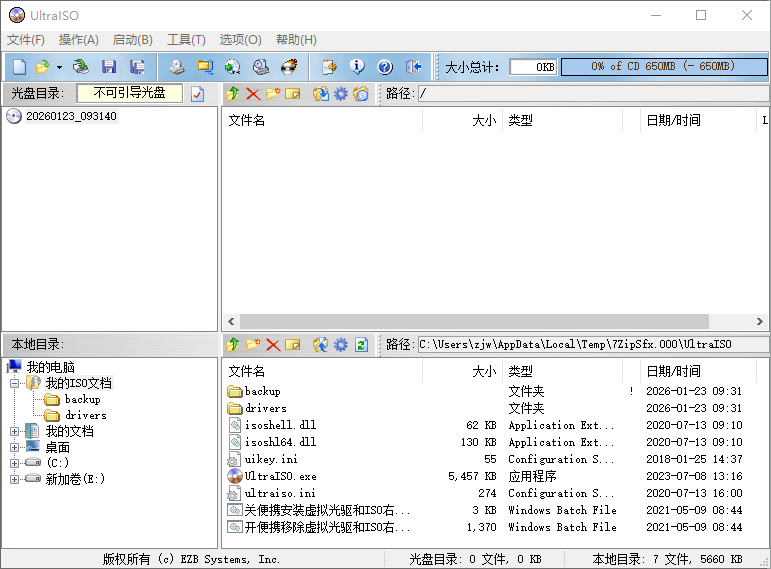Click the disc file list horizontal scrollbar
The height and width of the screenshot is (569, 771).
coord(474,321)
